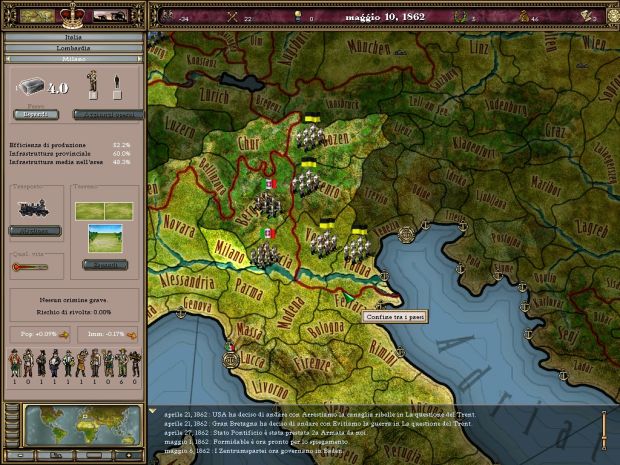Image resolution: width=620 pixels, height=465 pixels.
Task: Click the red-coated aristocrat population icon
Action: tap(15, 363)
